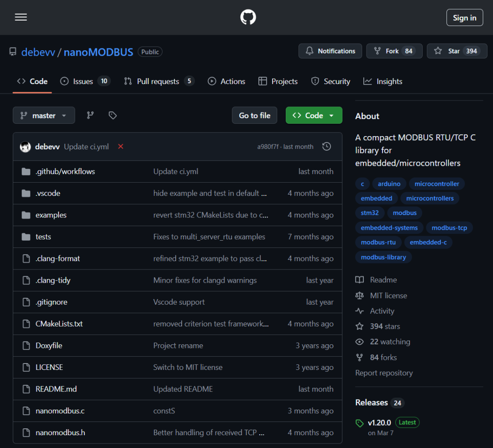Click the v1.20.0 release tag icon
The image size is (493, 448).
click(360, 423)
